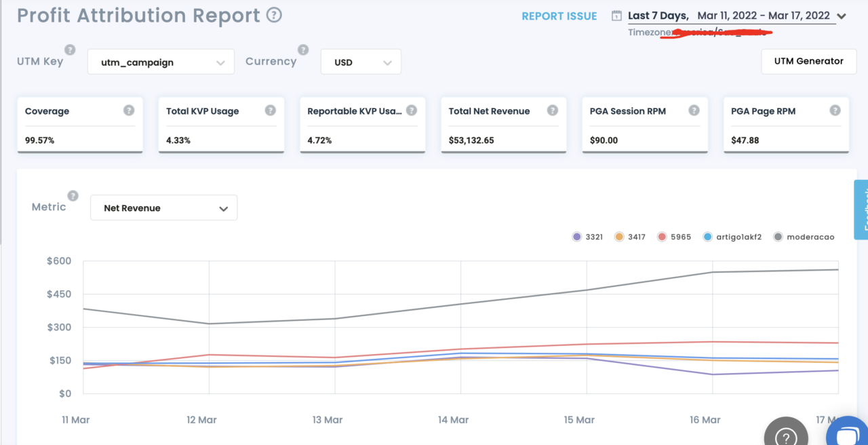Click PGA Page RPM info icon

(835, 111)
